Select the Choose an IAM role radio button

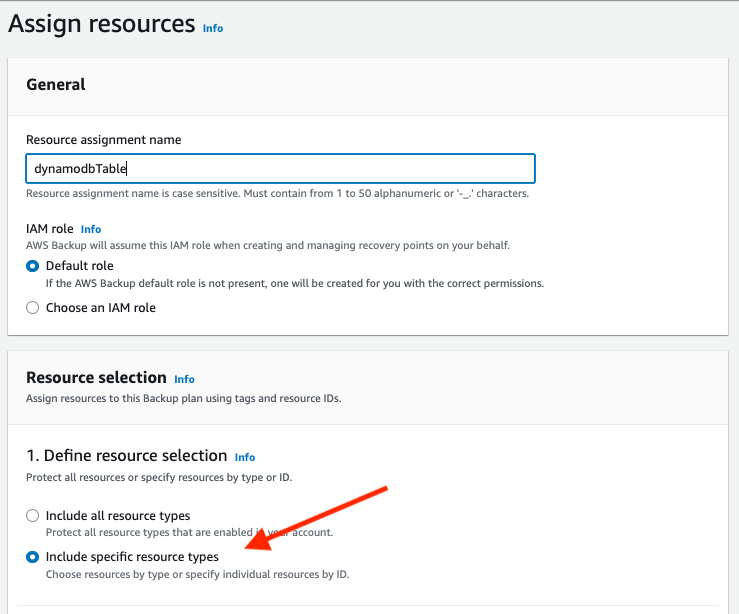33,308
